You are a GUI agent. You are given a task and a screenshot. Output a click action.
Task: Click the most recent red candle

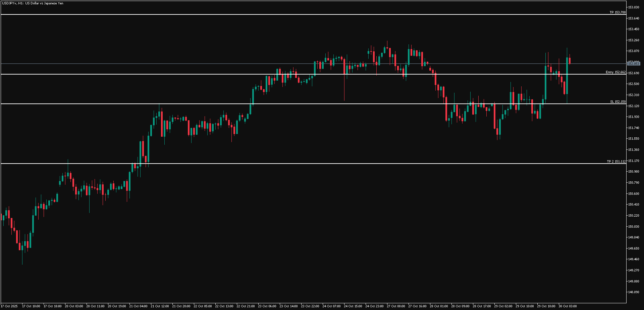click(570, 61)
